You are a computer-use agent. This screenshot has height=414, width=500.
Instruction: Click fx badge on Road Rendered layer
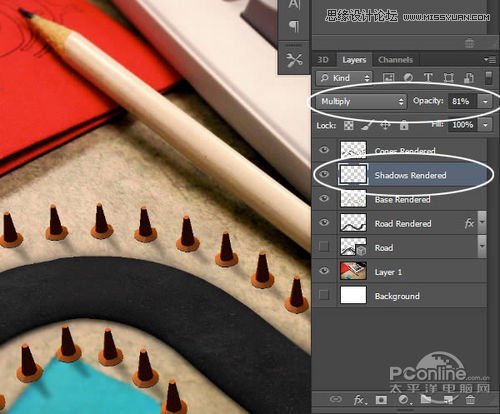pos(469,223)
